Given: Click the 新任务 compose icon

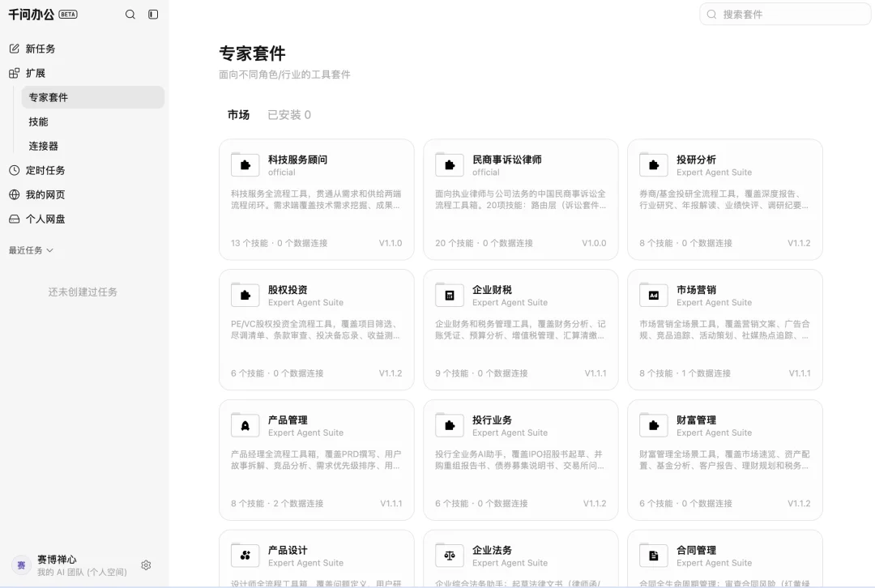Looking at the screenshot, I should [x=15, y=49].
